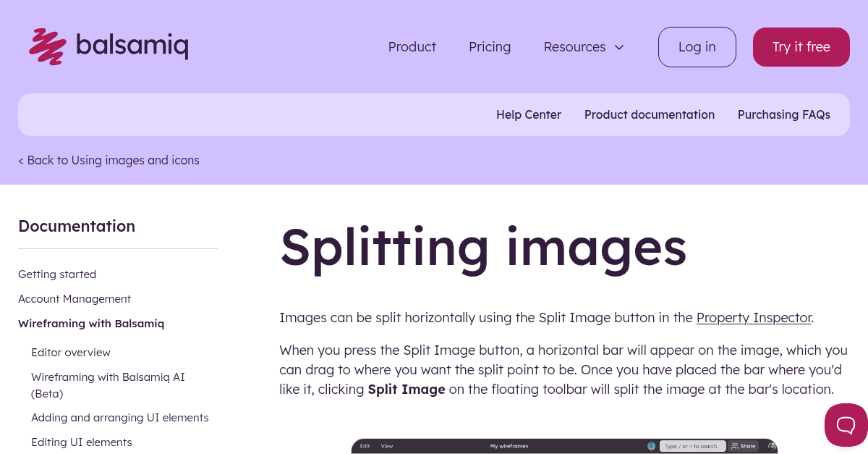
Task: Open the Resources dropdown
Action: click(x=574, y=46)
